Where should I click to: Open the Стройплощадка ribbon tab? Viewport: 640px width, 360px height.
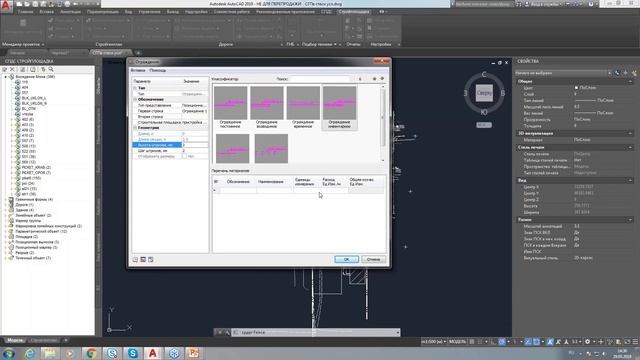(354, 12)
